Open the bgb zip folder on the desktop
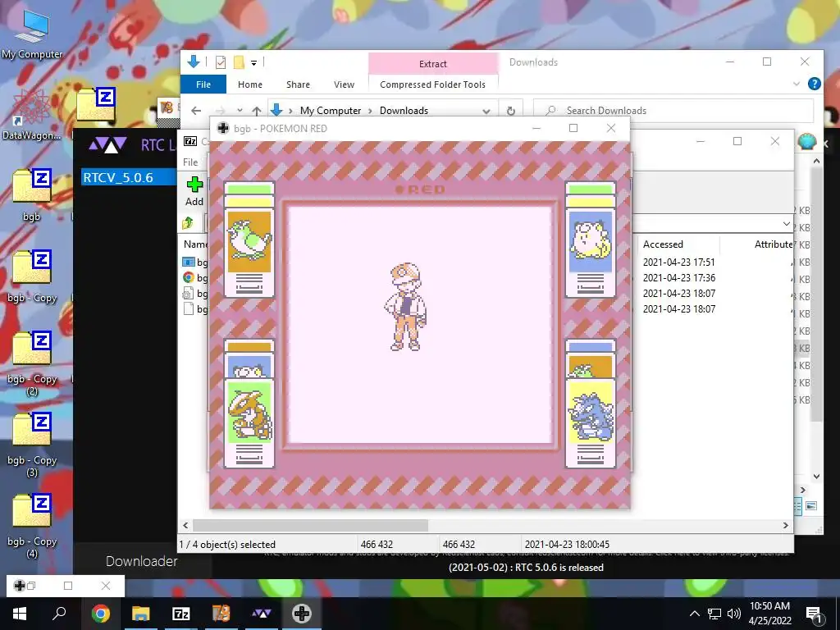 coord(32,194)
